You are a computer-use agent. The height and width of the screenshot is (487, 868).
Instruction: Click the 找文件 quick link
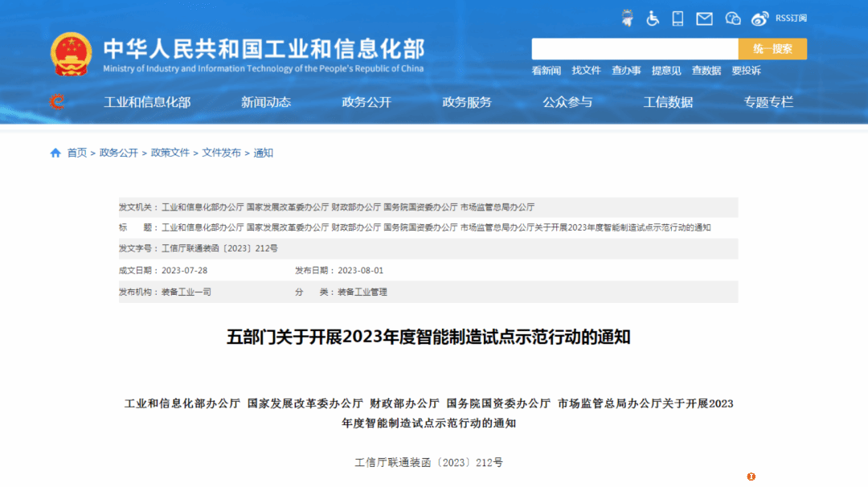click(x=586, y=71)
